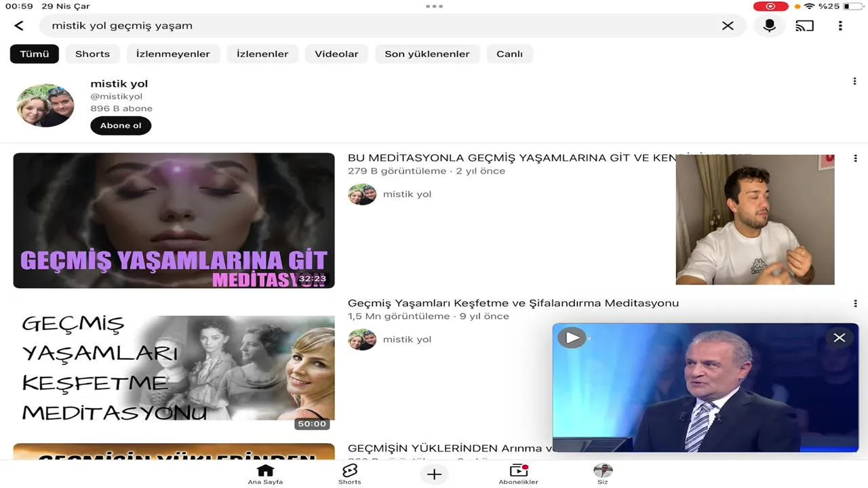
Task: Open Shorts in bottom navigation
Action: pos(349,474)
